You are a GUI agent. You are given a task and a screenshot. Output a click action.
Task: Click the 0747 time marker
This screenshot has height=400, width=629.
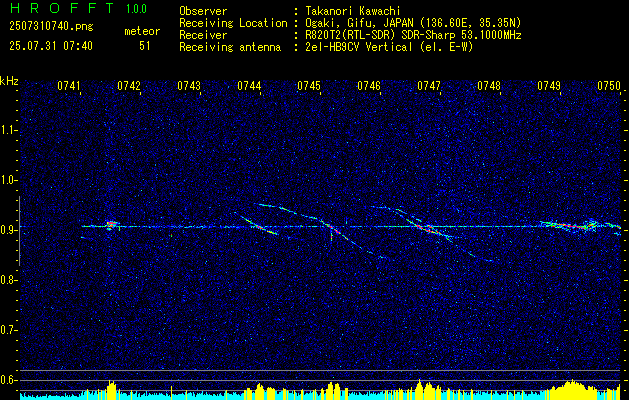pyautogui.click(x=429, y=86)
